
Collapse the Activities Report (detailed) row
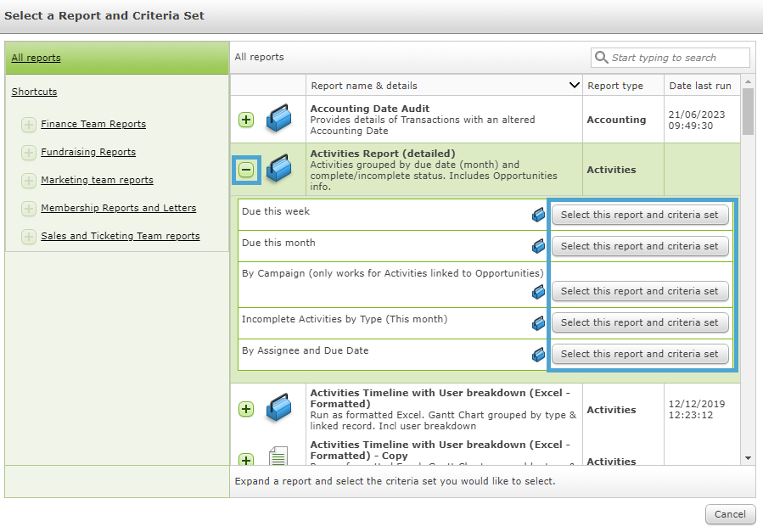[x=246, y=170]
